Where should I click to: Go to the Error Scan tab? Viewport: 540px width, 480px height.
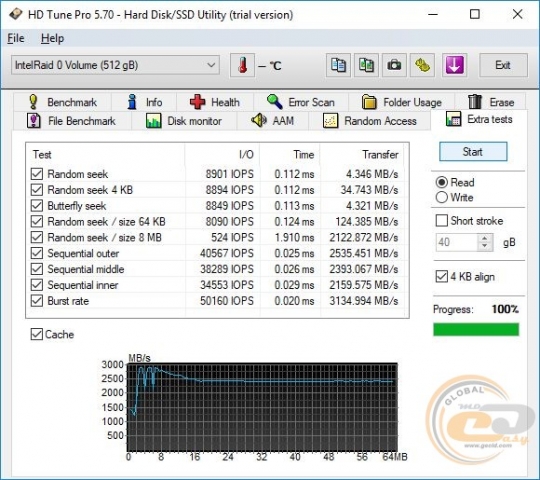[x=301, y=102]
